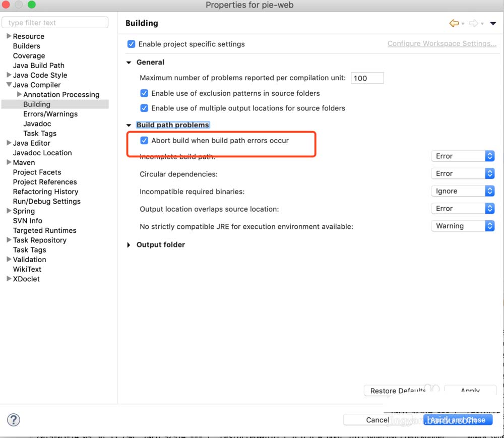Screen dimensions: 504x438
Task: Toggle Enable project specific settings checkbox
Action: (132, 44)
